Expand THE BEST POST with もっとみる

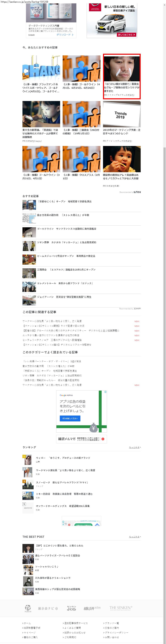135,537
